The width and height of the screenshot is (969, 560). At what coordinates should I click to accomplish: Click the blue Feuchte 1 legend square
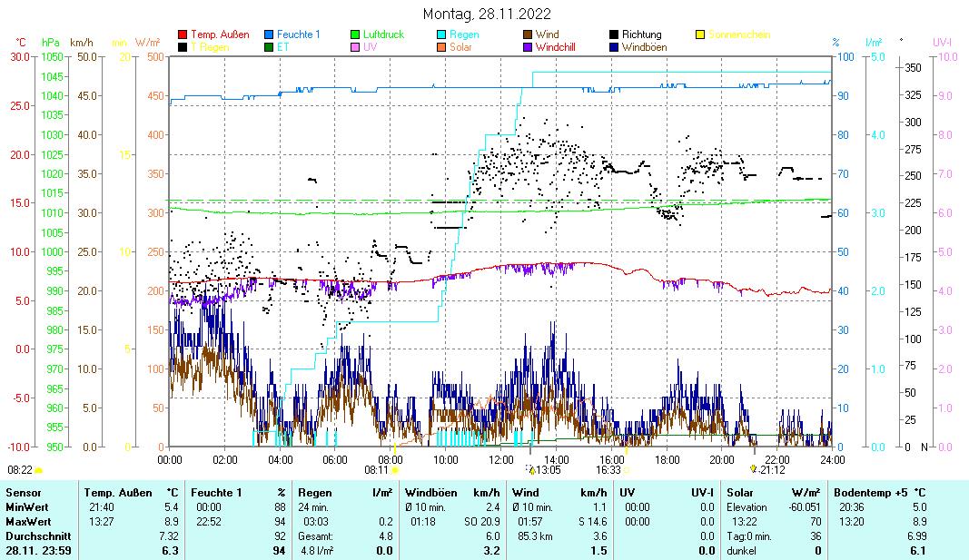coord(270,34)
